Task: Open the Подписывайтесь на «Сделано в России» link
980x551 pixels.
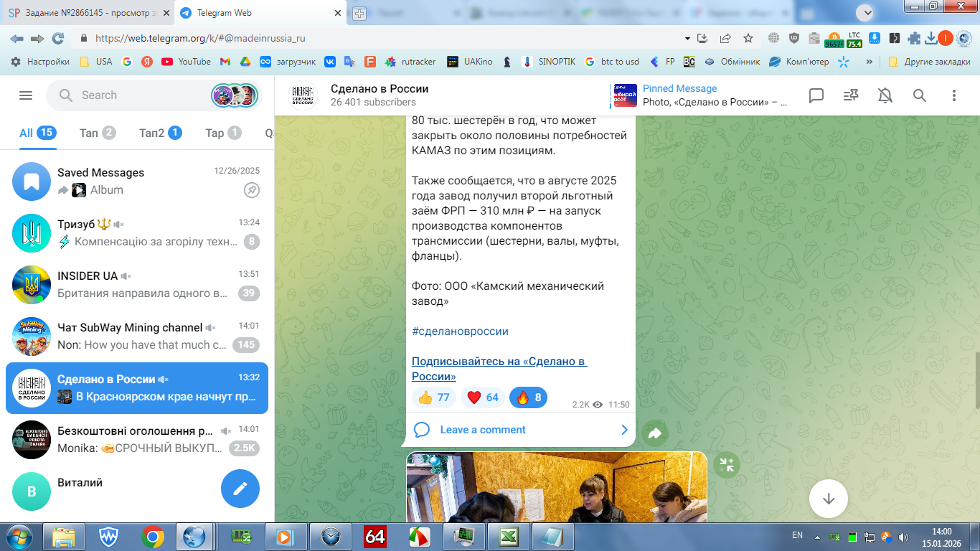Action: click(x=499, y=369)
